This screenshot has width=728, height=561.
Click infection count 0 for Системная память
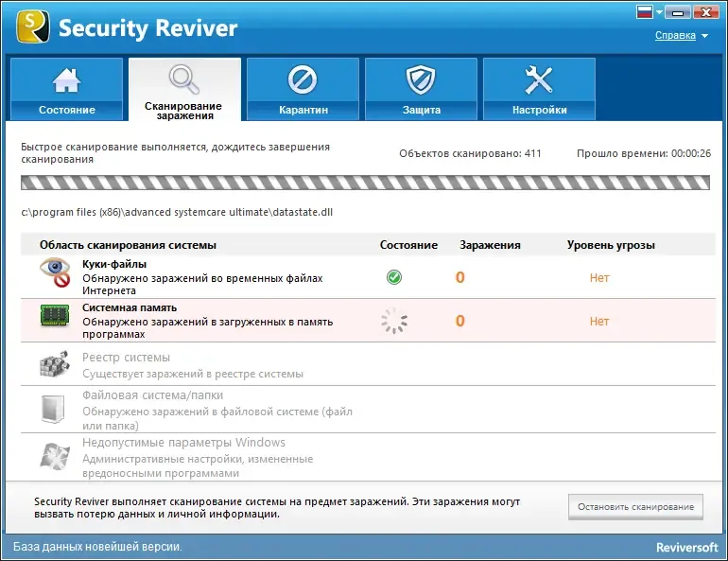(x=459, y=321)
